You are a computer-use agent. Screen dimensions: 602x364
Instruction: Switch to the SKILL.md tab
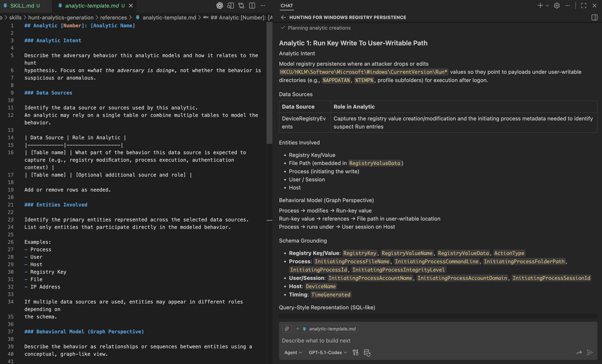click(23, 5)
